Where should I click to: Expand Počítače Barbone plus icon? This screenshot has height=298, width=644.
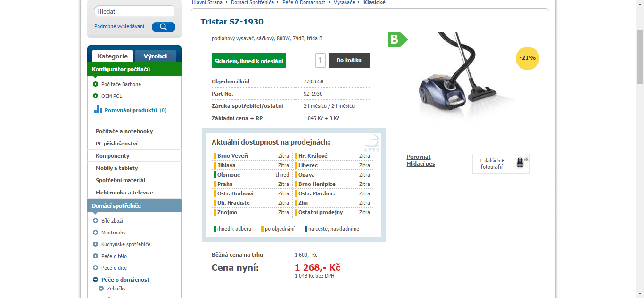96,84
